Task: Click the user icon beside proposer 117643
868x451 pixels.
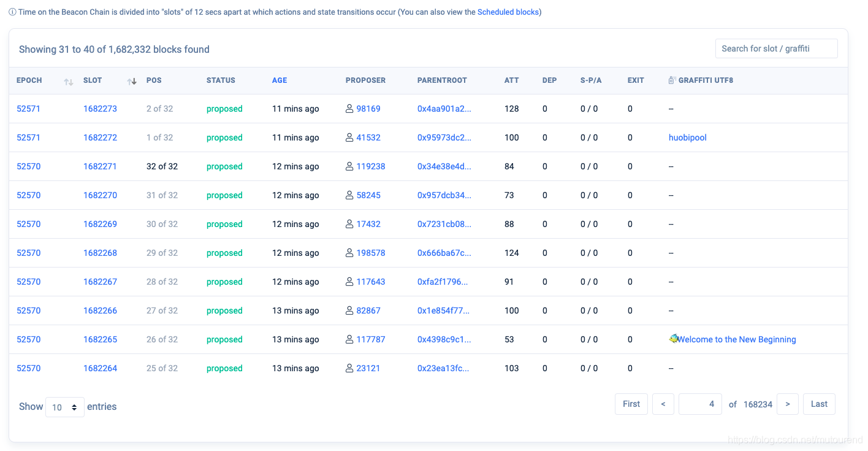Action: click(349, 282)
